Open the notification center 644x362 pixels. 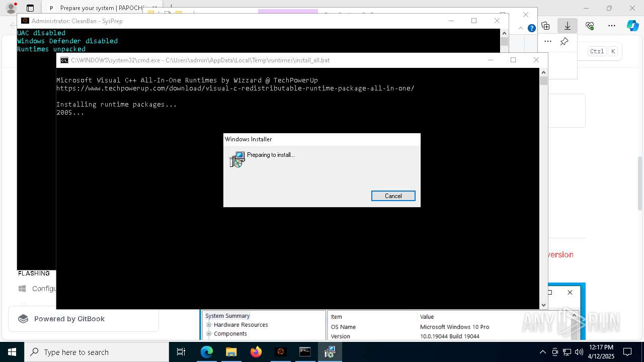click(627, 352)
